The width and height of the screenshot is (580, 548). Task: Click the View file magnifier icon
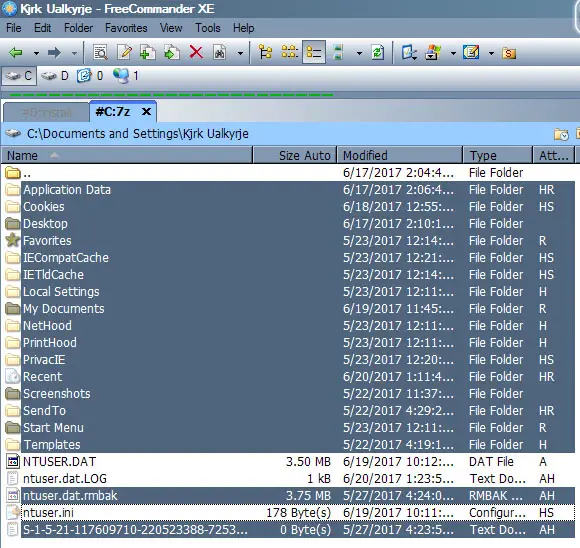click(101, 53)
